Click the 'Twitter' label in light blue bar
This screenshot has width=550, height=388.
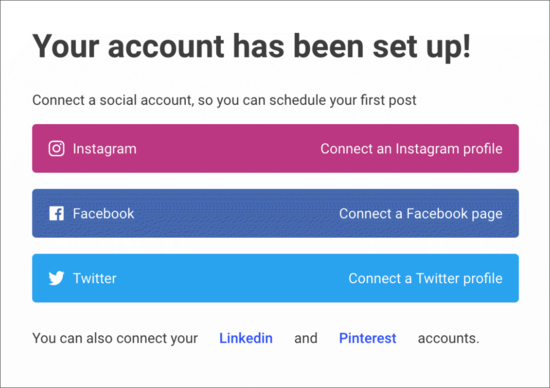click(x=95, y=279)
